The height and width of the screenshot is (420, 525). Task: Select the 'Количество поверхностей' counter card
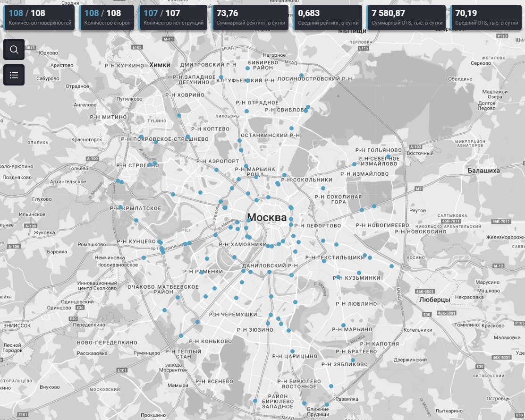(39, 17)
